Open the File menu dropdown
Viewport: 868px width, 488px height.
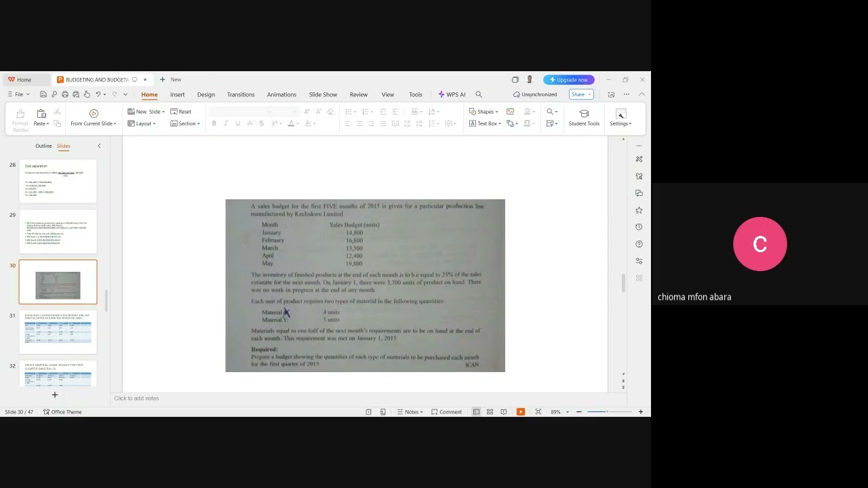(x=18, y=95)
